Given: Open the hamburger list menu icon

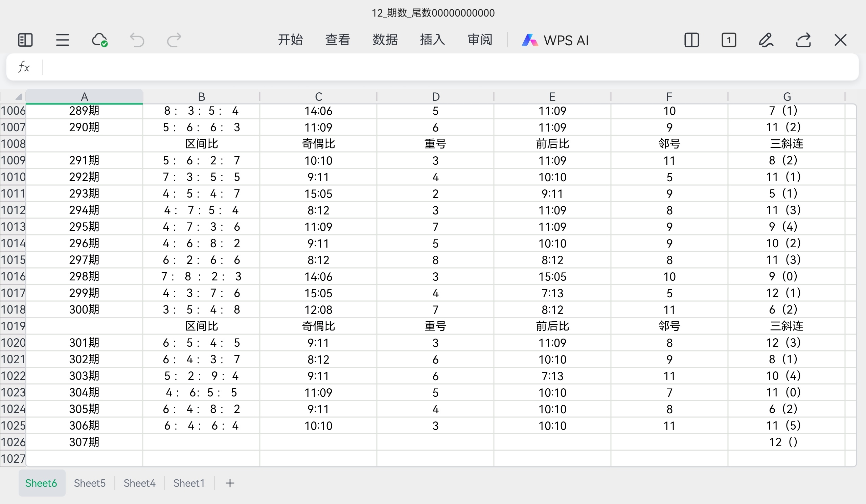Looking at the screenshot, I should point(62,40).
